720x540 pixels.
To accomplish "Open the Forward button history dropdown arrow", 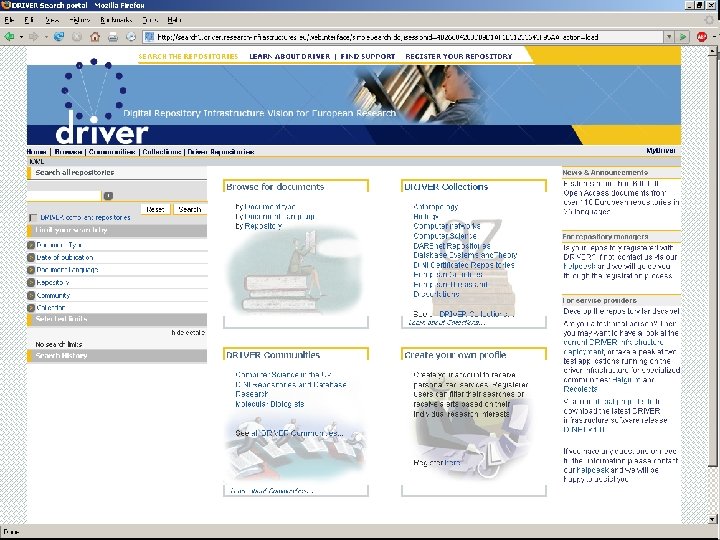I will [x=45, y=37].
